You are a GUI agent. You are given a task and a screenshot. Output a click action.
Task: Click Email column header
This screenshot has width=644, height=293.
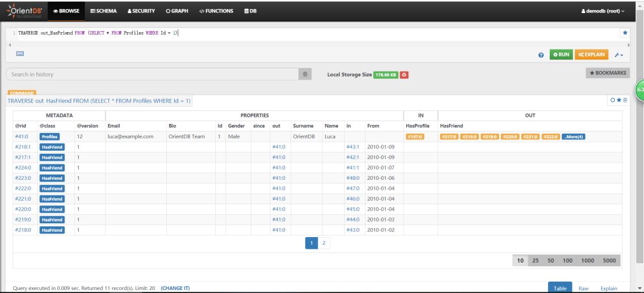point(113,126)
